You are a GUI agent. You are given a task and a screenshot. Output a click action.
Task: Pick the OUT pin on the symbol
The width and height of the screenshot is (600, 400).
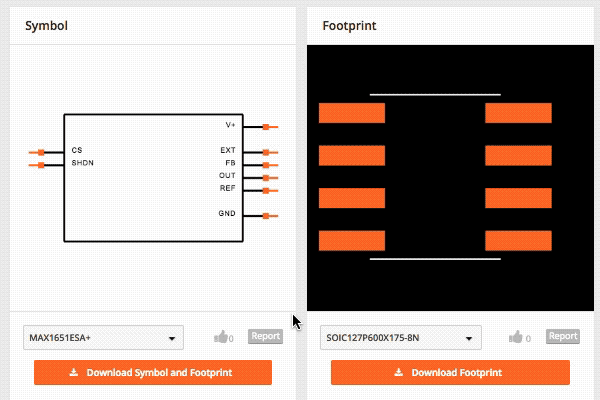[267, 177]
